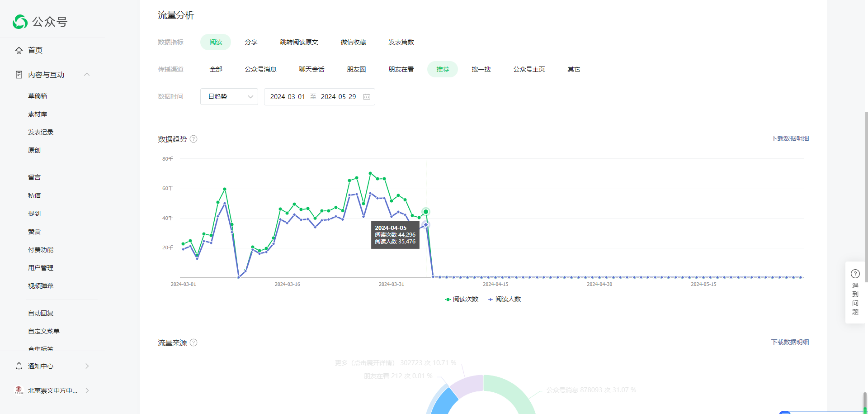Click the 公众号消息 878093 次 chart label
The height and width of the screenshot is (414, 868).
(591, 390)
